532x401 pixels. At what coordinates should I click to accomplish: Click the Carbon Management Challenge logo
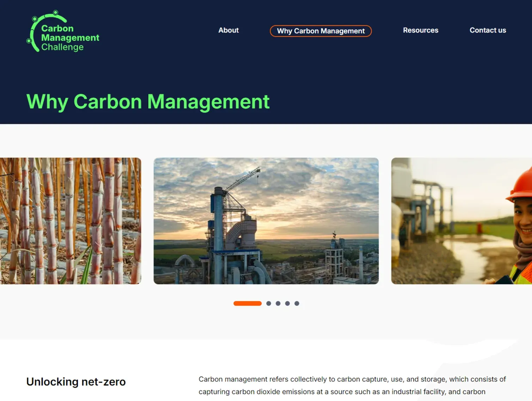pos(63,32)
